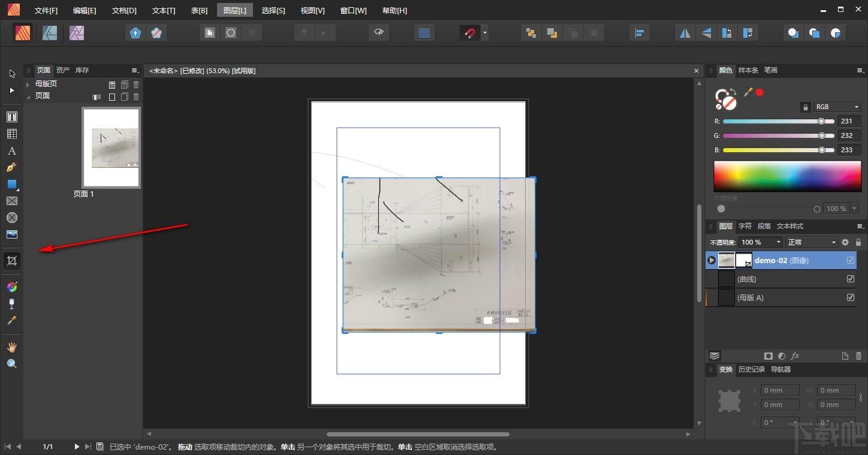Switch to Affinity Designer persona
The height and width of the screenshot is (455, 868).
pyautogui.click(x=50, y=33)
